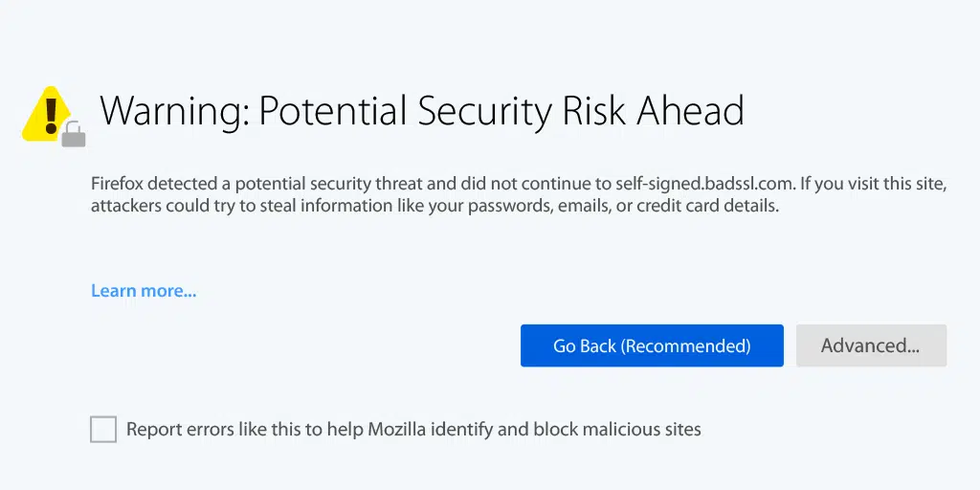The width and height of the screenshot is (980, 490).
Task: Expand the Advanced... options
Action: pyautogui.click(x=871, y=345)
